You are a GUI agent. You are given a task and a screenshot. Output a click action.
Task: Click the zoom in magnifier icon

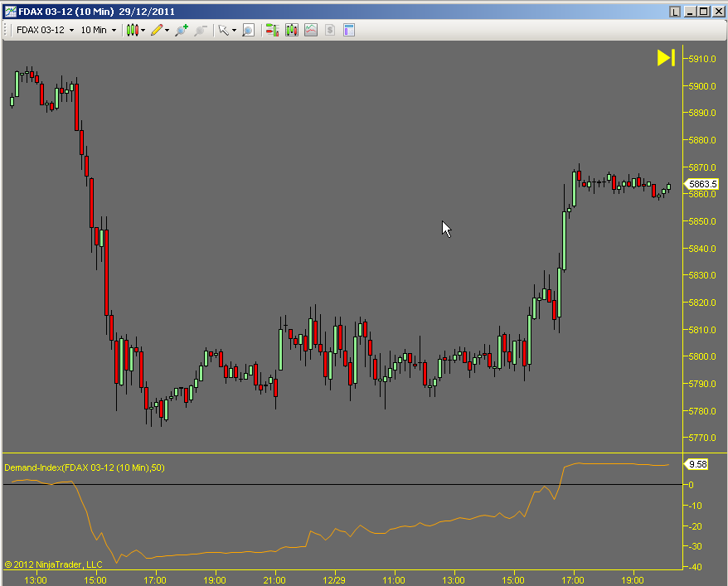(x=181, y=30)
